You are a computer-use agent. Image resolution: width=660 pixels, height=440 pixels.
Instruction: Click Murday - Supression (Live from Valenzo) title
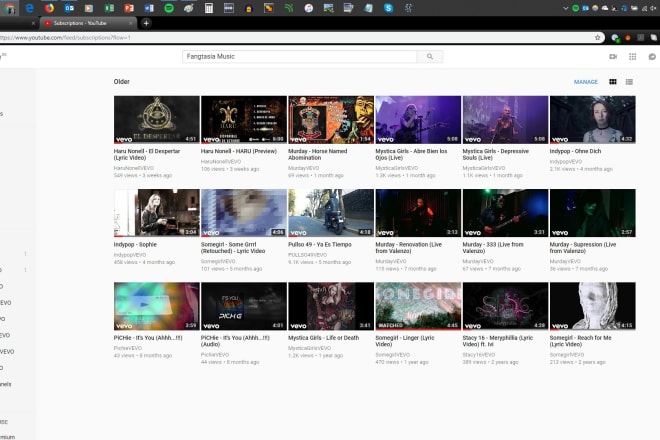point(583,248)
